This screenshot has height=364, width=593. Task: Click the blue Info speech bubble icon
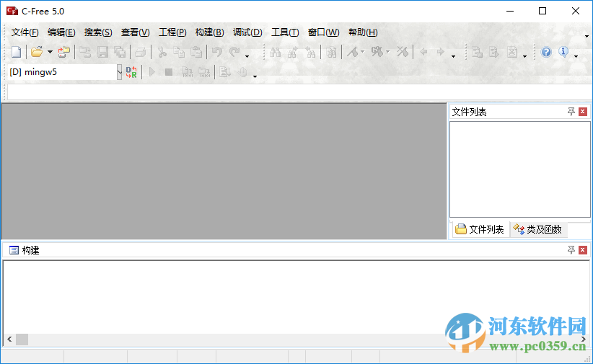point(563,52)
